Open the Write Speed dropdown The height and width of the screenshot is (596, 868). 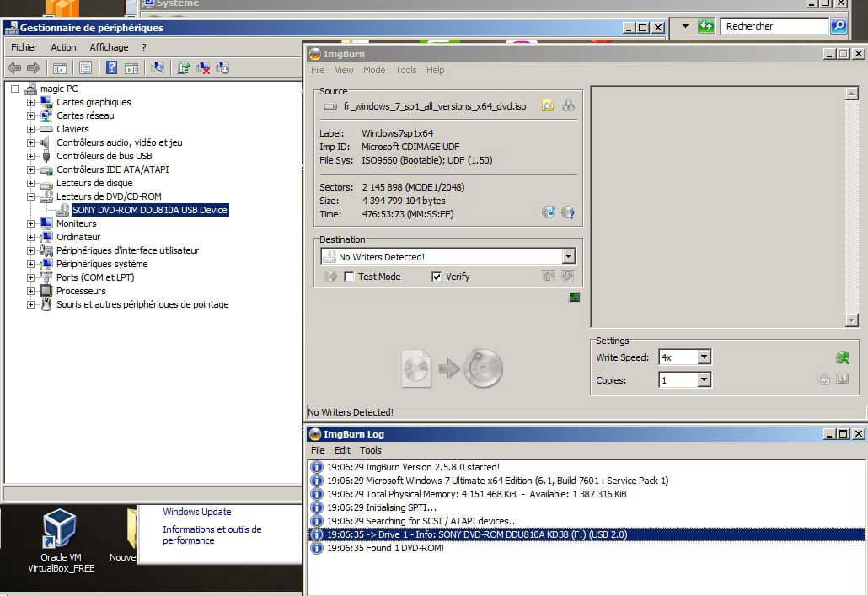(704, 357)
